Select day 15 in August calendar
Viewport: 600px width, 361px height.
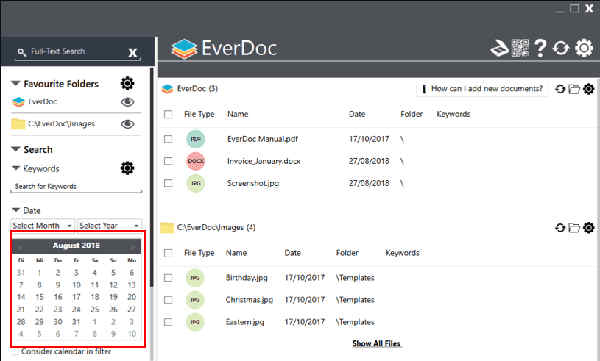(x=39, y=297)
